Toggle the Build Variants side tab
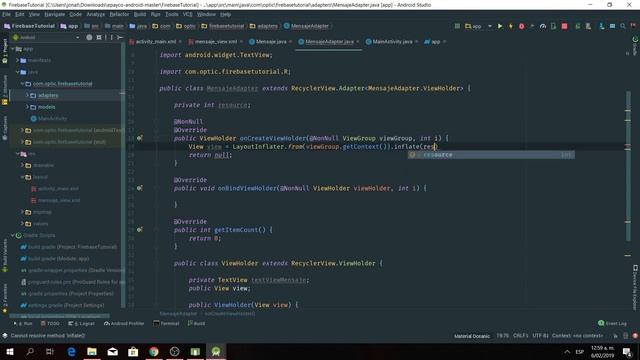This screenshot has width=640, height=360. (x=5, y=256)
